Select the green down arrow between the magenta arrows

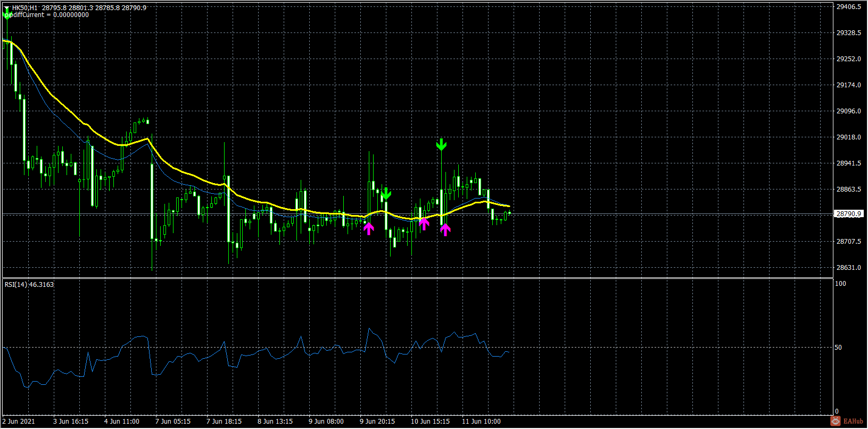click(x=386, y=193)
